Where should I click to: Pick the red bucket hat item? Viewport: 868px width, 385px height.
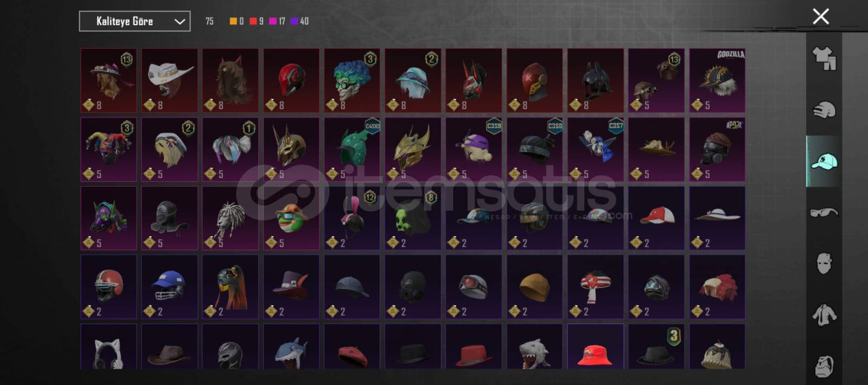pos(596,347)
